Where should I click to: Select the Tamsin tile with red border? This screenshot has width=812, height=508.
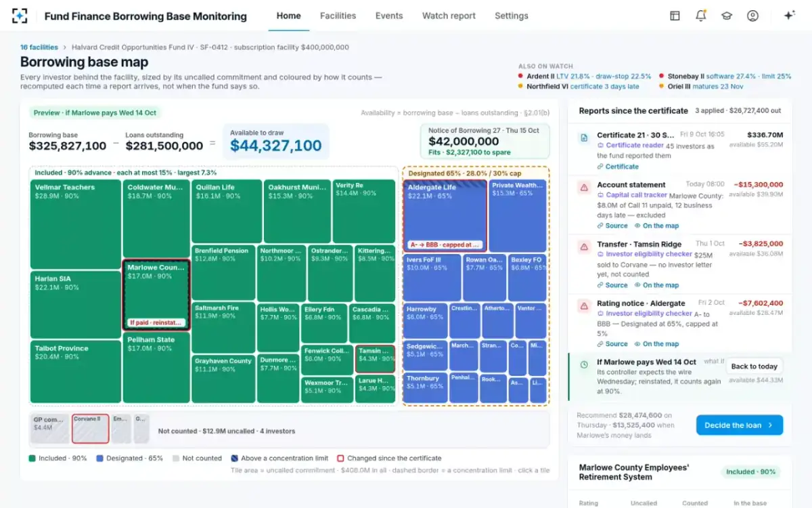[375, 359]
